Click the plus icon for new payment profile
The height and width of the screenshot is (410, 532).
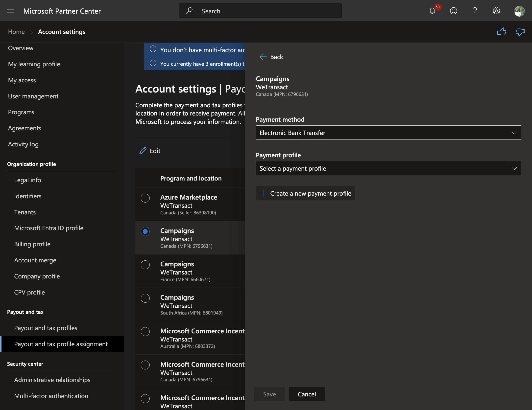[263, 193]
